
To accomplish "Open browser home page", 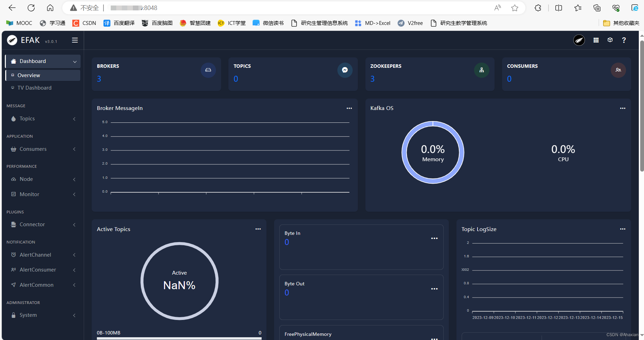I will pos(50,8).
